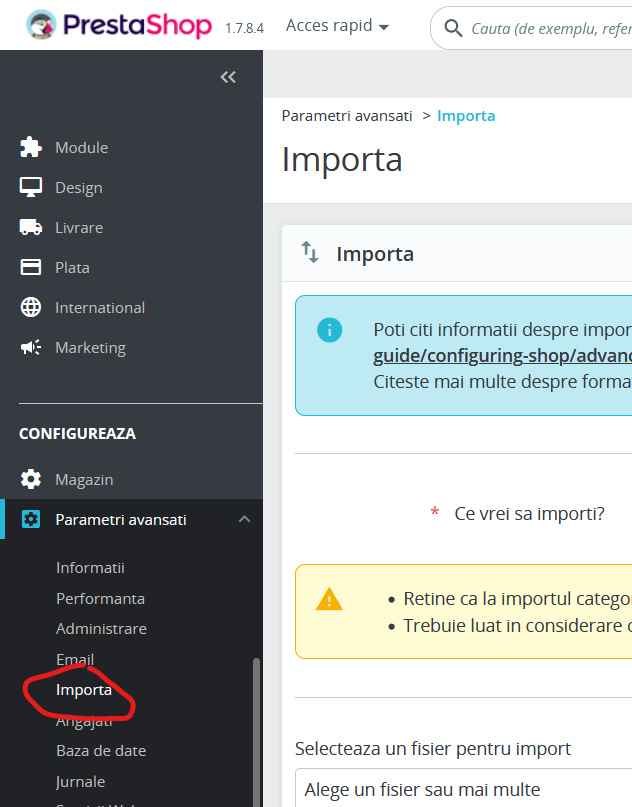This screenshot has width=632, height=807.
Task: Click the Magazin gear icon
Action: [31, 479]
